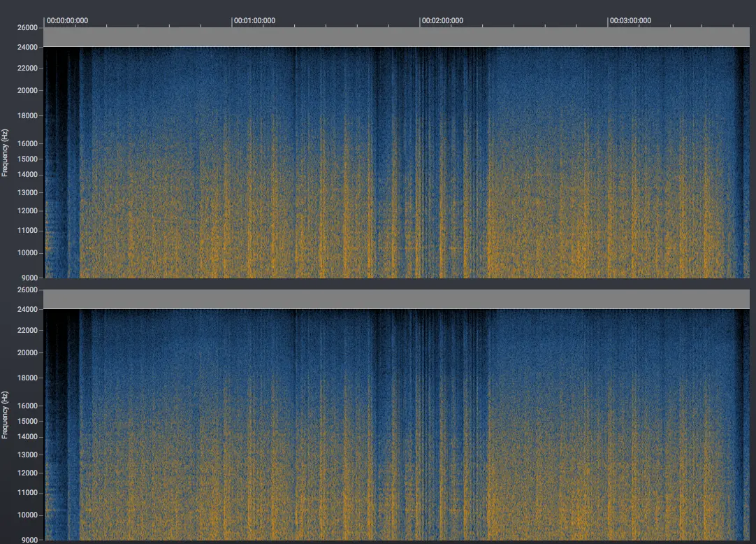This screenshot has height=544, width=756.
Task: Click 24000 Hz label on the top channel axis
Action: (x=27, y=47)
